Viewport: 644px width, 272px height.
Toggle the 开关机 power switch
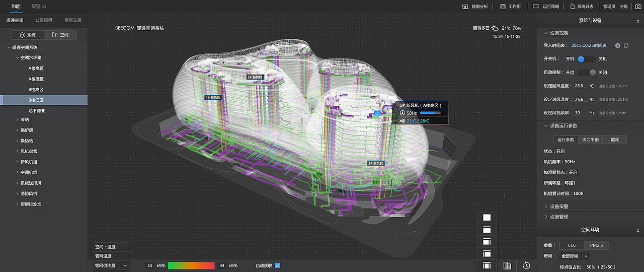[587, 59]
